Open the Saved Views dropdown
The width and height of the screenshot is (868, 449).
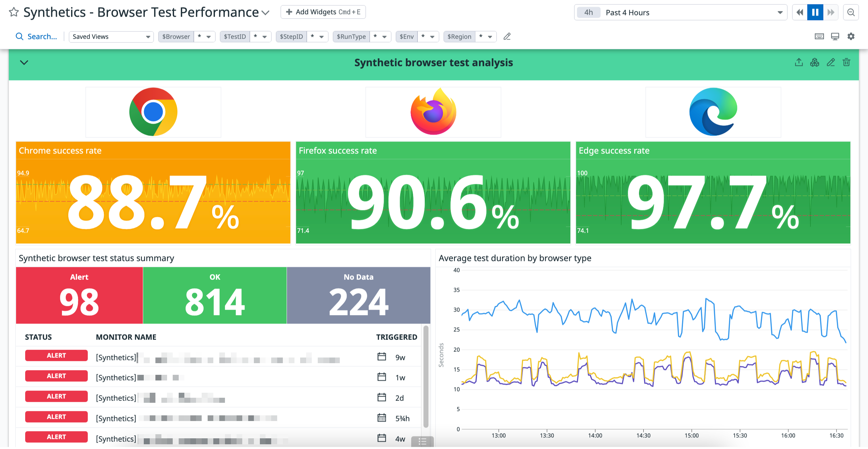(111, 37)
